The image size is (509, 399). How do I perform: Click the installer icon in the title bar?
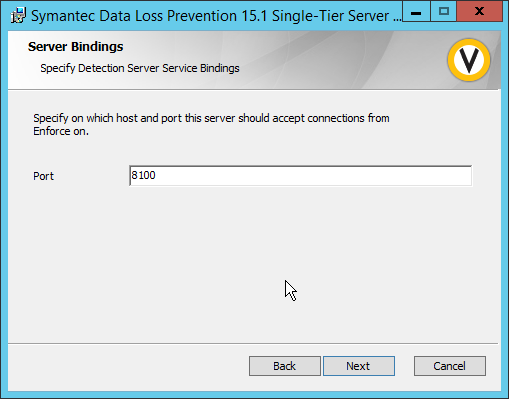[18, 16]
